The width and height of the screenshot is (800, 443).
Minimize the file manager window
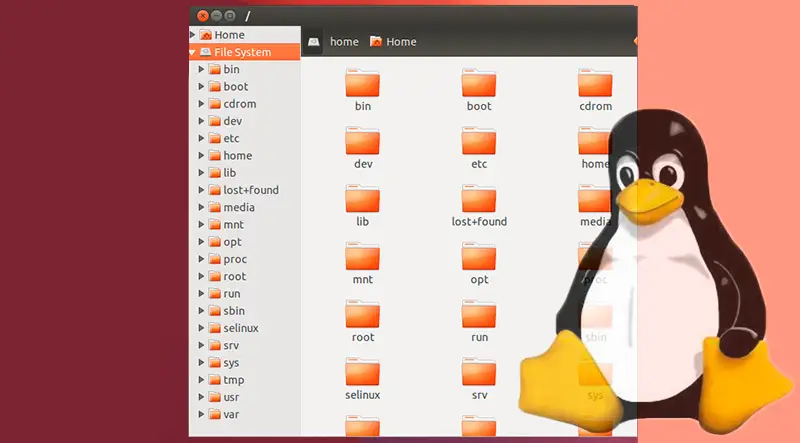[216, 16]
